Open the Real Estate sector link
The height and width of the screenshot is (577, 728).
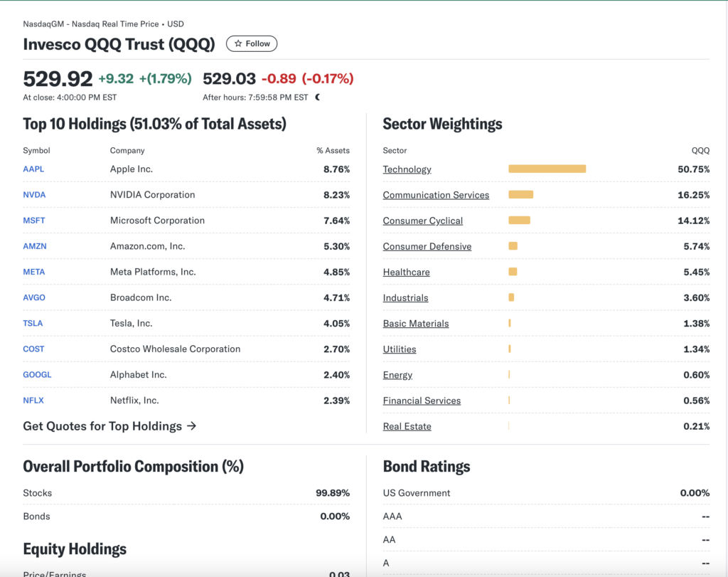(407, 426)
